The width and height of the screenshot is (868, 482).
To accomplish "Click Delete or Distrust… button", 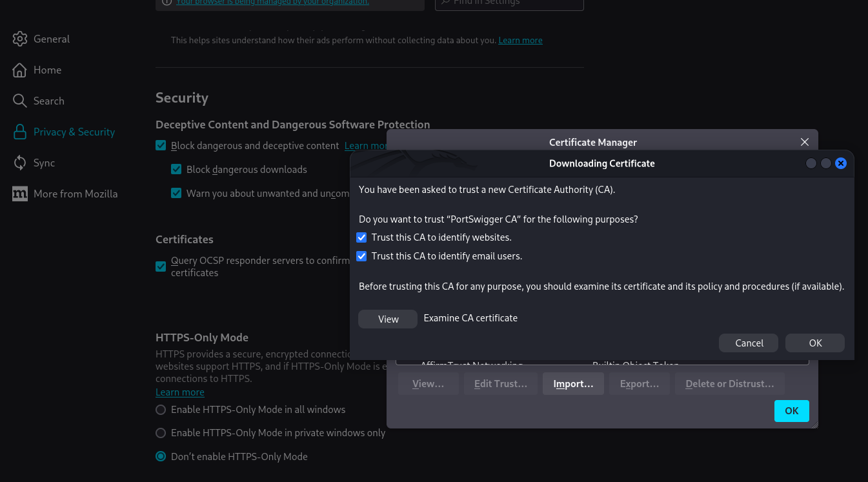I will [730, 383].
